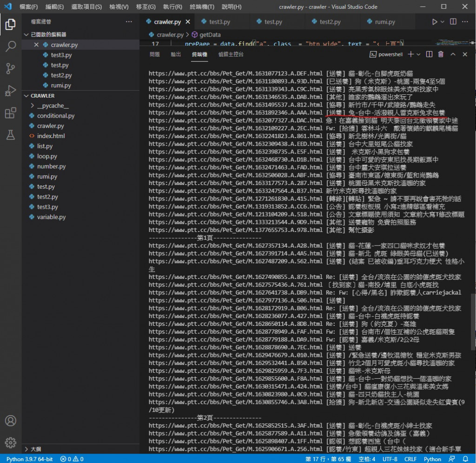The height and width of the screenshot is (463, 476).
Task: Open Explorer panel more actions ellipsis
Action: [x=129, y=22]
